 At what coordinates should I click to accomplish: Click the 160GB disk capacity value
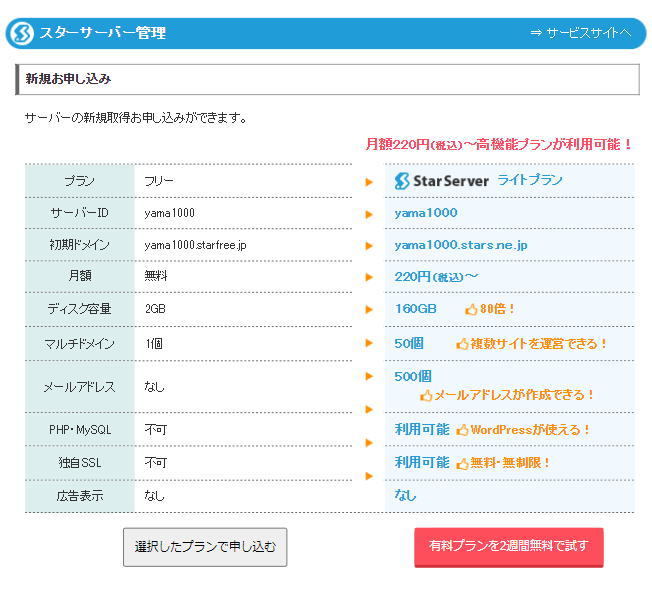415,309
